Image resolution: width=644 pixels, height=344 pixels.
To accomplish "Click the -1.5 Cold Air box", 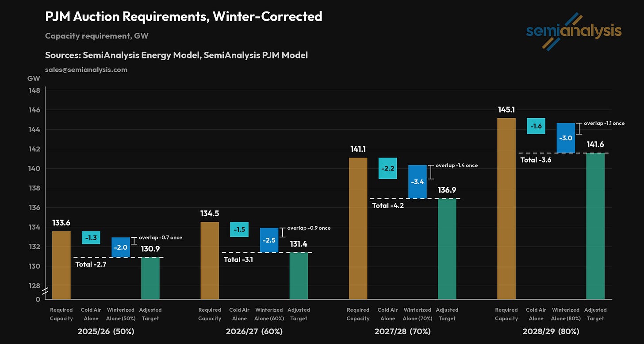I will pos(239,229).
